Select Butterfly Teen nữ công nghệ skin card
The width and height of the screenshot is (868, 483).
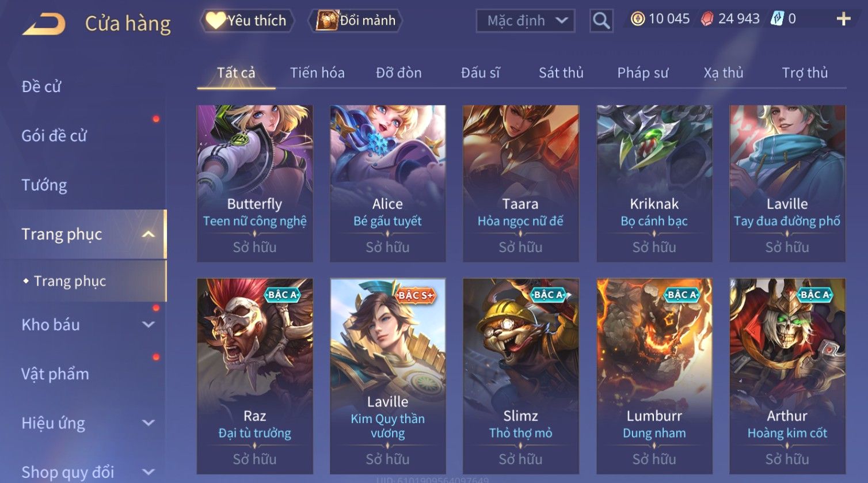click(255, 183)
